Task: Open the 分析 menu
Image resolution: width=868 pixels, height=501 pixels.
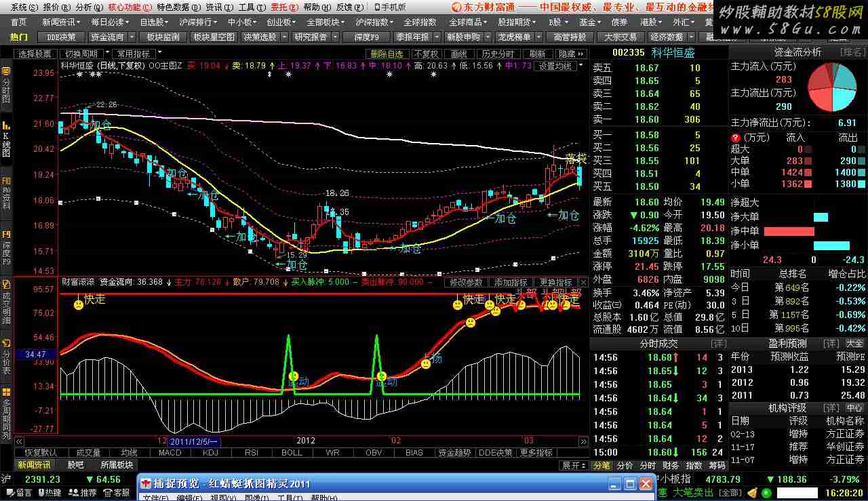Action: click(89, 7)
